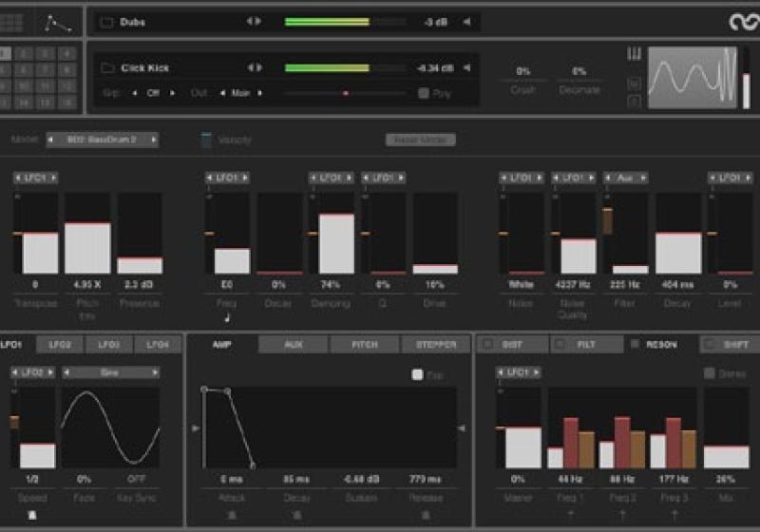
Task: Switch to the LFO3 tab
Action: click(x=109, y=345)
